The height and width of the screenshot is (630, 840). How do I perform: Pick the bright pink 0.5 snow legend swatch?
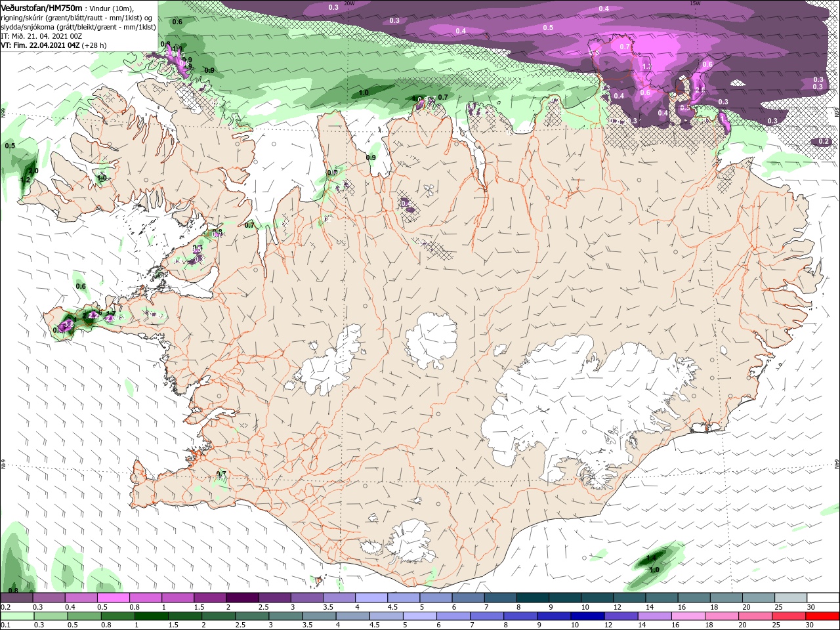[113, 598]
